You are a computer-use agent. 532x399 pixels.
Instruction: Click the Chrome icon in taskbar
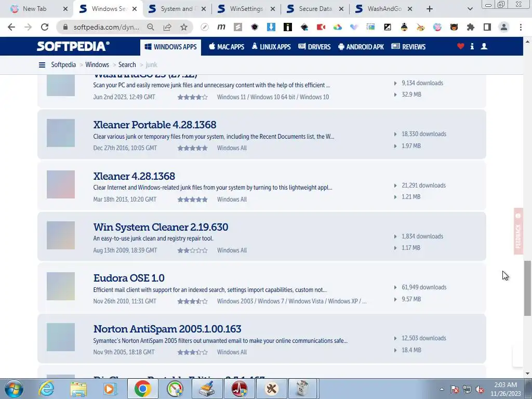(x=142, y=389)
